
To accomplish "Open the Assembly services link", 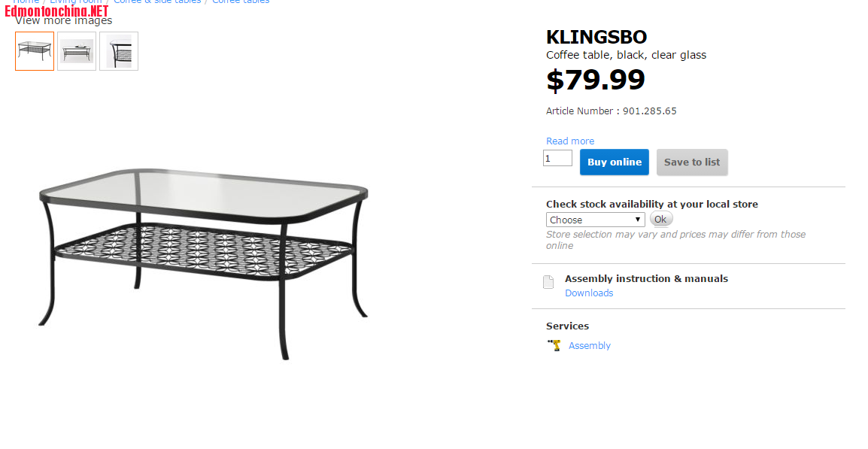I will (x=589, y=345).
